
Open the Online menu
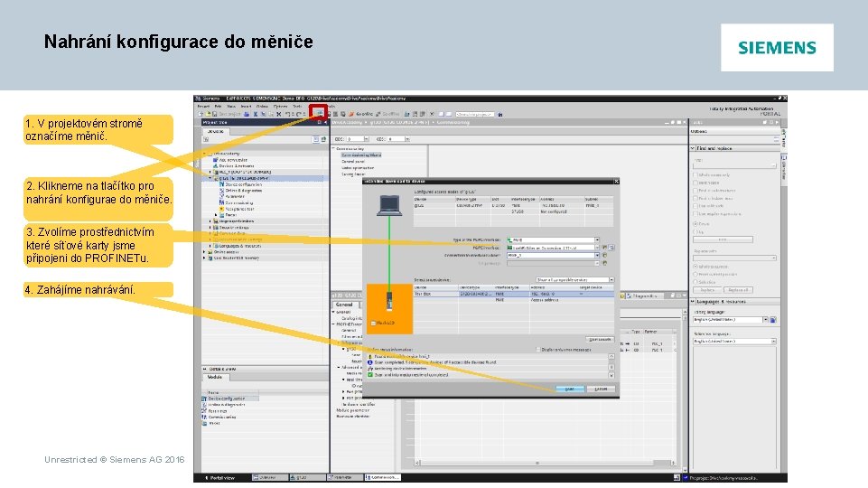tap(262, 107)
